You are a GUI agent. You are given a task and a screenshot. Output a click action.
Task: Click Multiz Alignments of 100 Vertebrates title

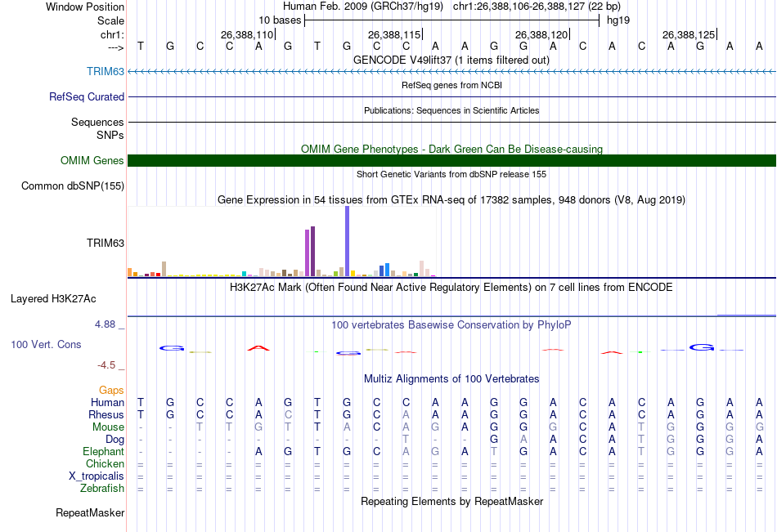(x=451, y=379)
